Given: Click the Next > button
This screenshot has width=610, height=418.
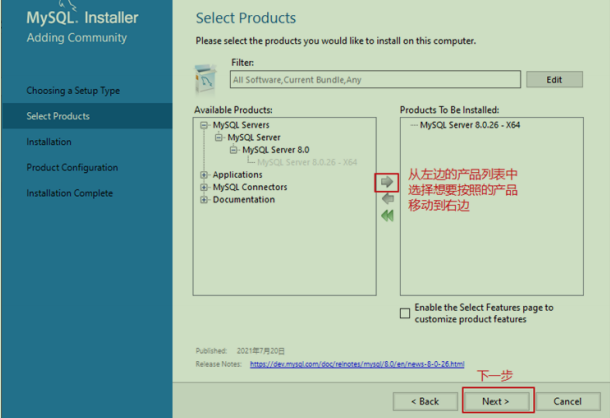Looking at the screenshot, I should pos(496,401).
